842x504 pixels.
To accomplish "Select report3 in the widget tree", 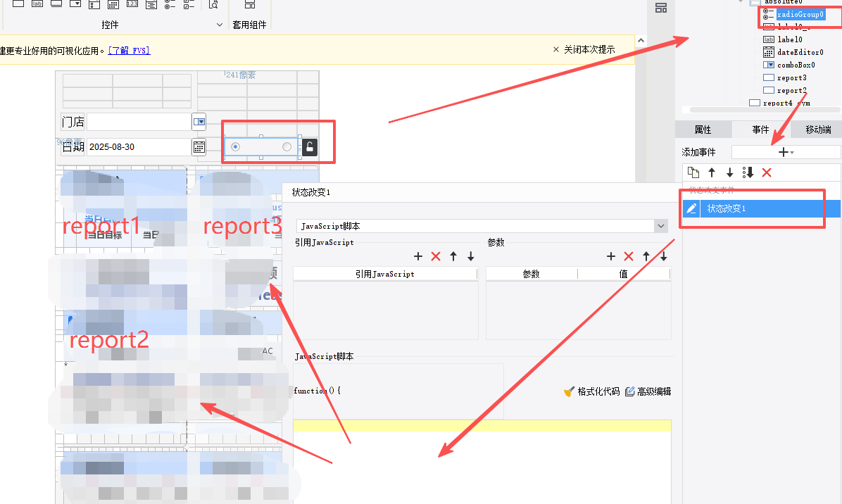I will click(791, 78).
